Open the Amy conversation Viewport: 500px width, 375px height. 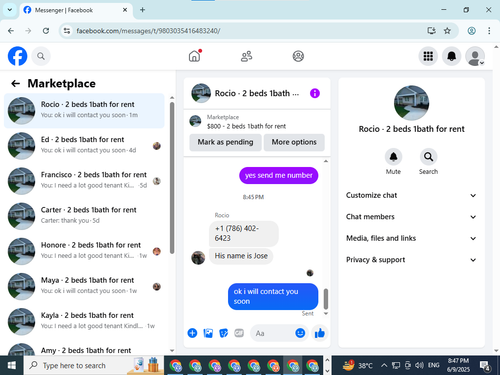pyautogui.click(x=84, y=348)
